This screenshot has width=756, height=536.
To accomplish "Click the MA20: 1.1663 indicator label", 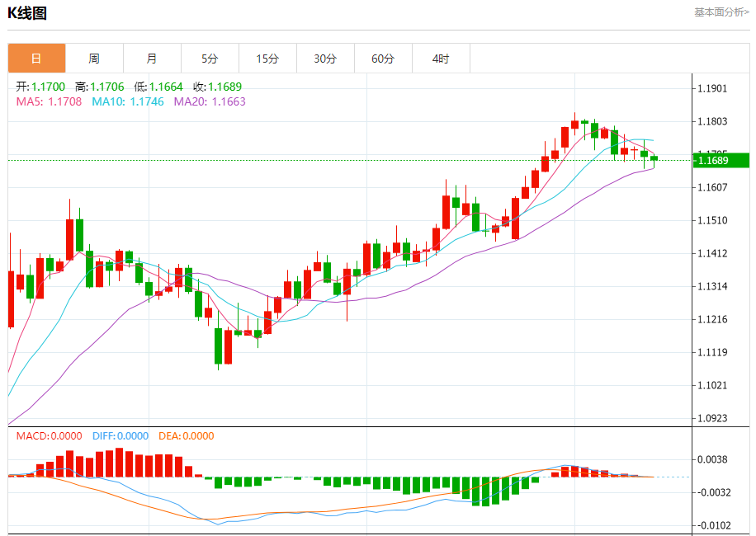I will pyautogui.click(x=210, y=101).
